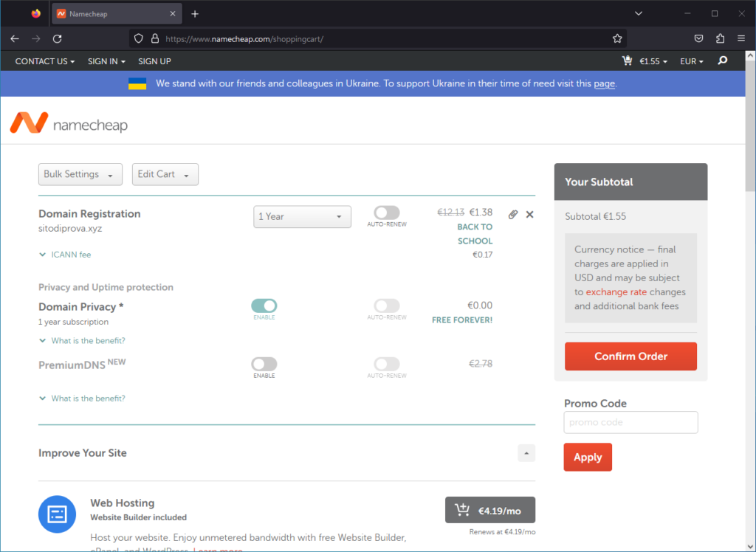The width and height of the screenshot is (756, 552).
Task: Expand the €1.55 cart total dropdown
Action: (x=653, y=61)
